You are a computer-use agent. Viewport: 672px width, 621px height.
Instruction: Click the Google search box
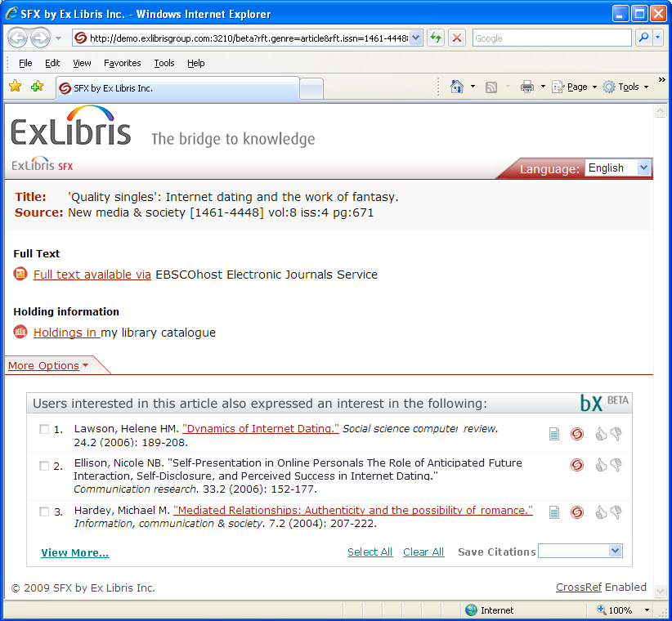552,38
